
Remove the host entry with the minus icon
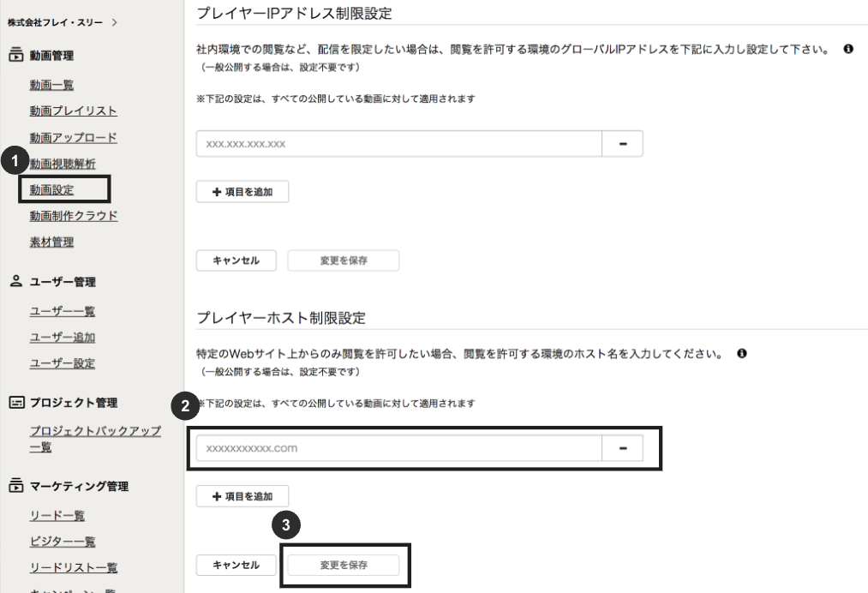pyautogui.click(x=622, y=447)
